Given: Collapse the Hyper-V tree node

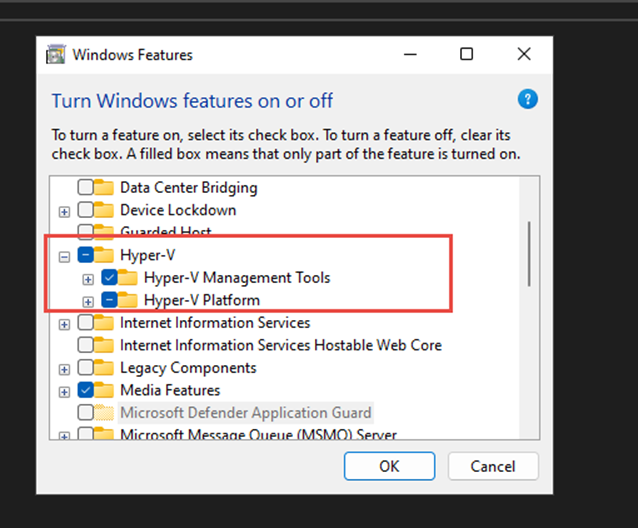Looking at the screenshot, I should pos(65,256).
